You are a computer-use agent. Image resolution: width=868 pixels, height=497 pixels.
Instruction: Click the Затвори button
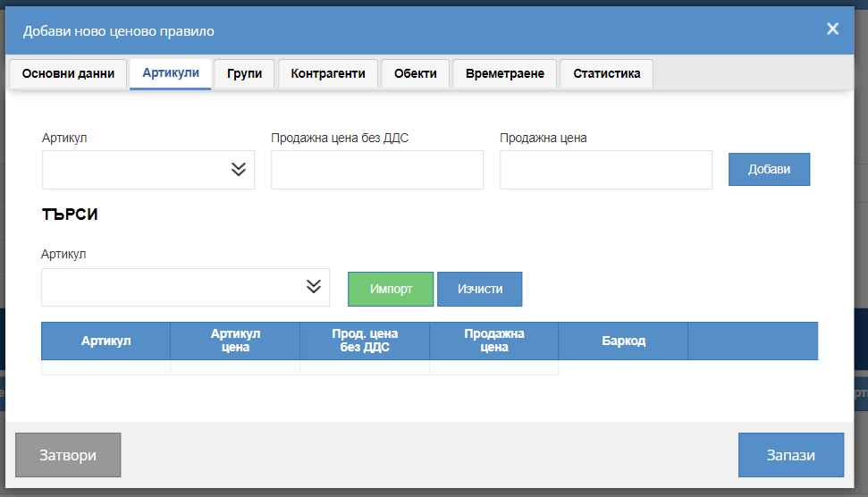[x=68, y=455]
